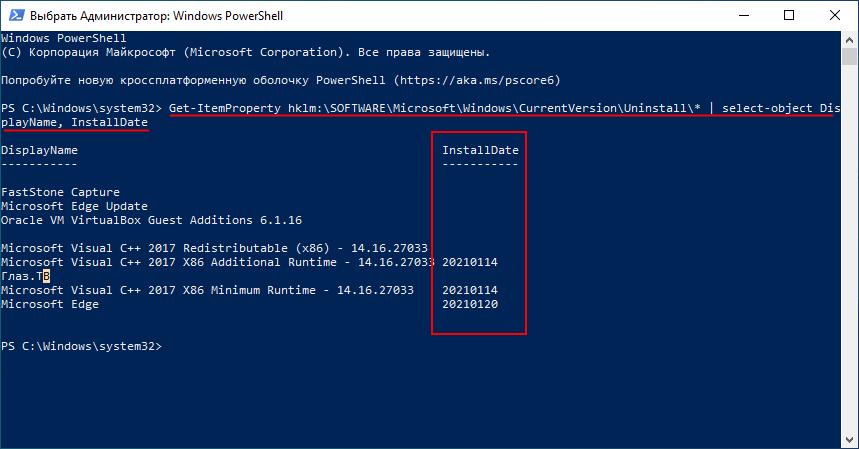Click the Get-ItemProperty command text
Viewport: 859px width, 449px height.
point(225,108)
